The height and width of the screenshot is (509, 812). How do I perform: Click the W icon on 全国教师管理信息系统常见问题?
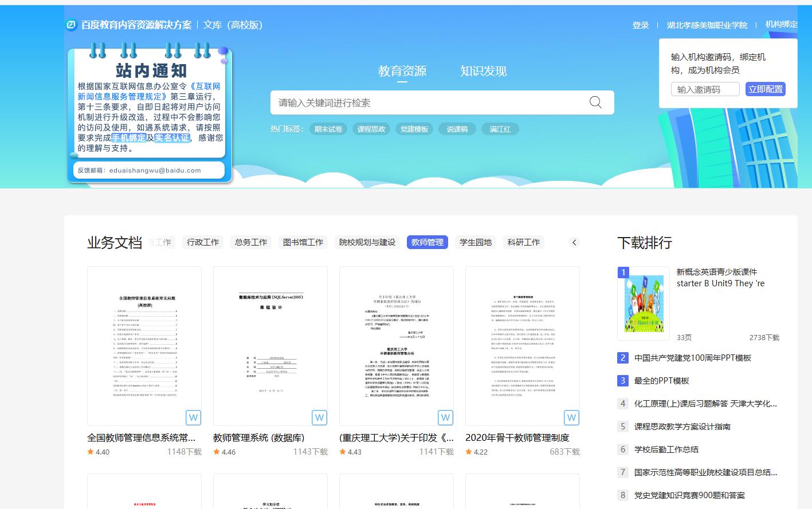pyautogui.click(x=193, y=417)
